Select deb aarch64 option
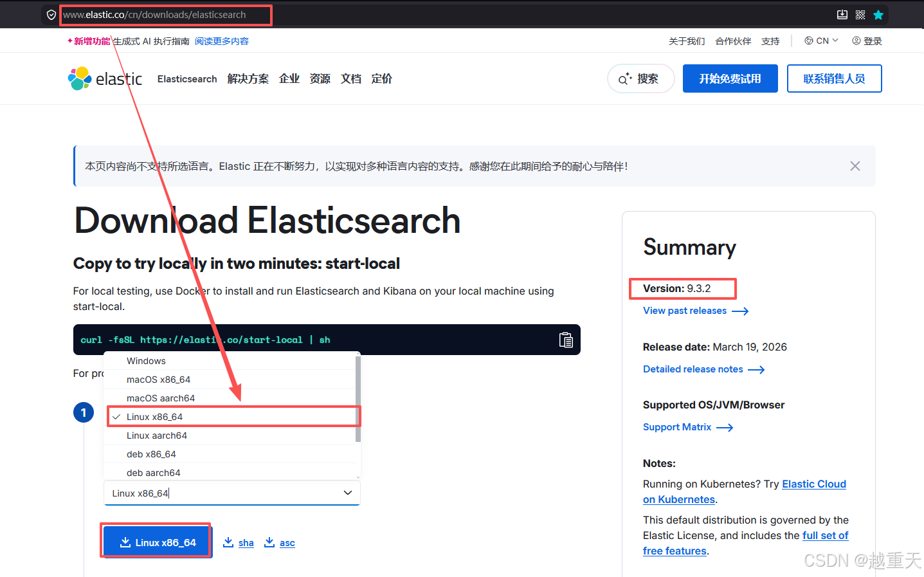The height and width of the screenshot is (577, 924). click(230, 473)
